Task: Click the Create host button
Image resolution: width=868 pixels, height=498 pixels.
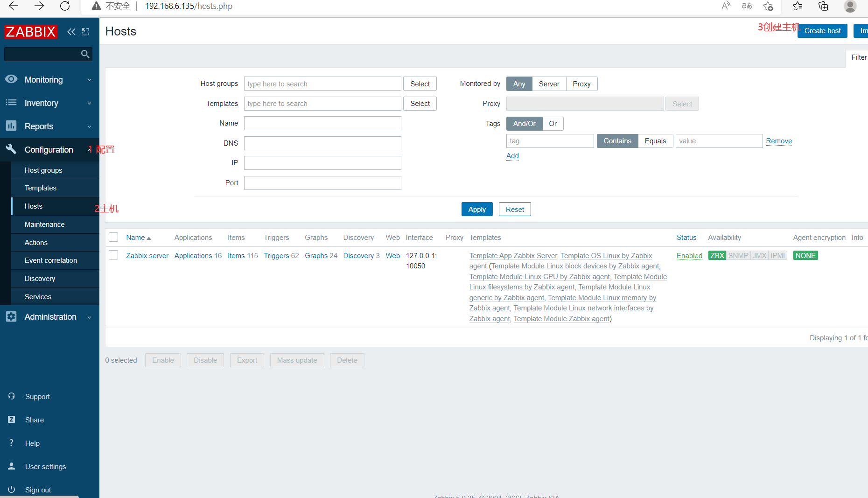Action: tap(822, 31)
